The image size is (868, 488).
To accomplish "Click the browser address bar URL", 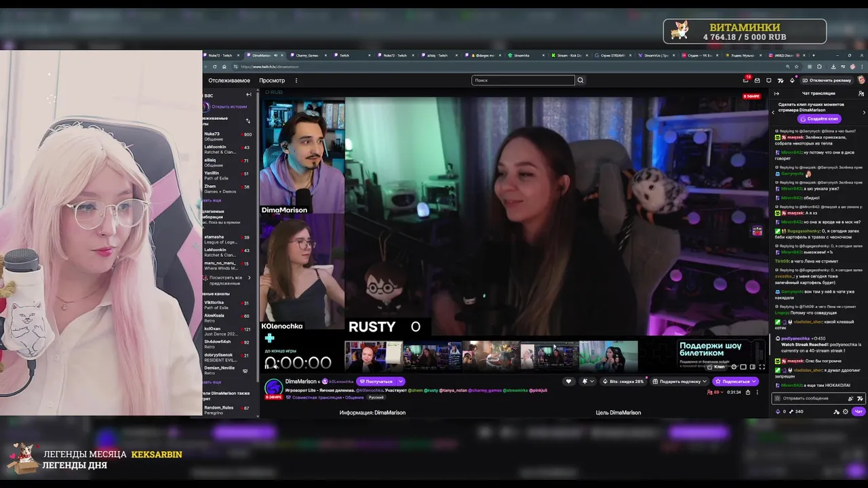I will coord(270,66).
